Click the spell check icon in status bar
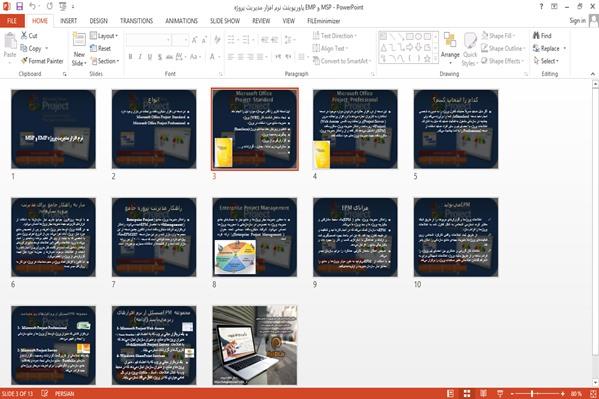The width and height of the screenshot is (599, 399). coord(45,393)
